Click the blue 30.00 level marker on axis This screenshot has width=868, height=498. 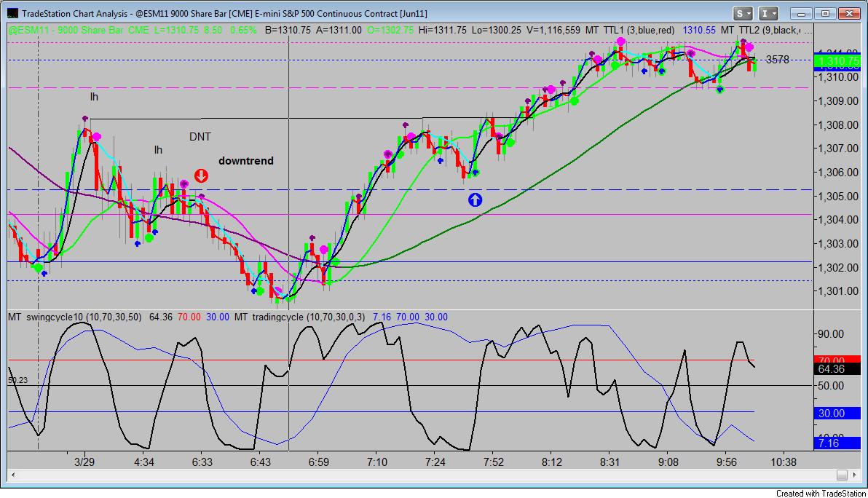coord(838,414)
